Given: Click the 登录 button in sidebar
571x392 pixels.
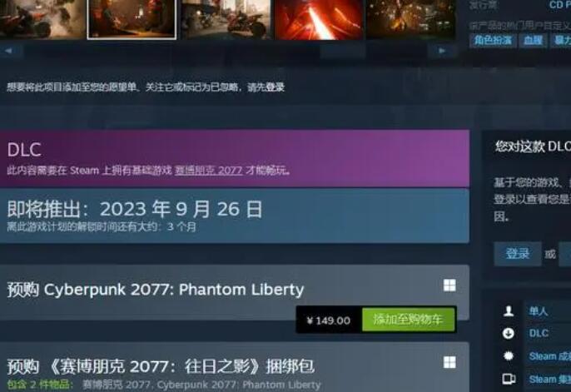Looking at the screenshot, I should 517,253.
